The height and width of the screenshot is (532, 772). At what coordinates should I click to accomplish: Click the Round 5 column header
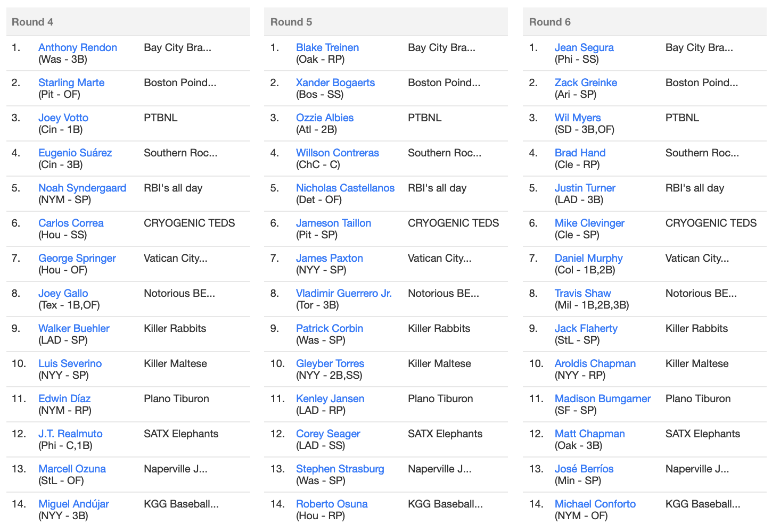[386, 22]
